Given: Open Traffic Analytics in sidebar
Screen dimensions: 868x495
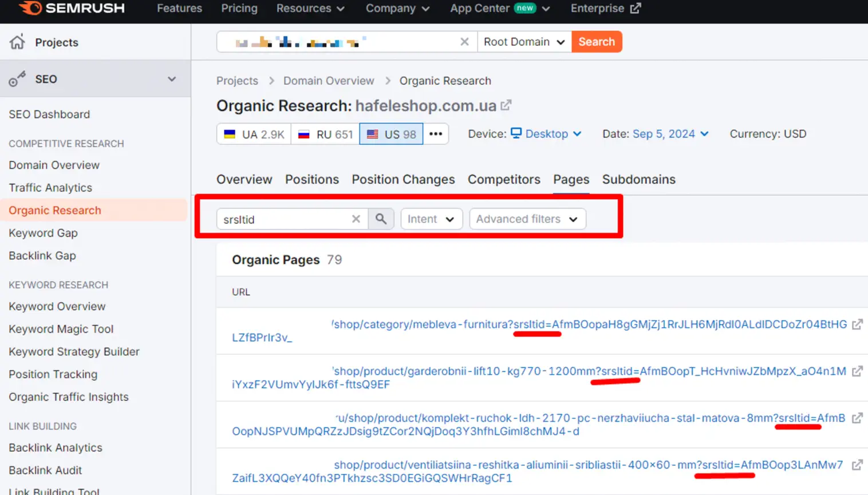Looking at the screenshot, I should [50, 188].
